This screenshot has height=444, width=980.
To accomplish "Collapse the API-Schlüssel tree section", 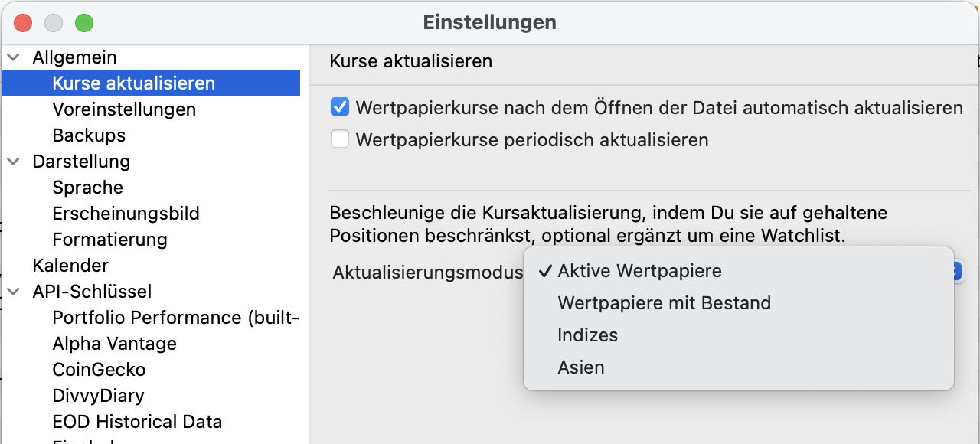I will pyautogui.click(x=14, y=292).
